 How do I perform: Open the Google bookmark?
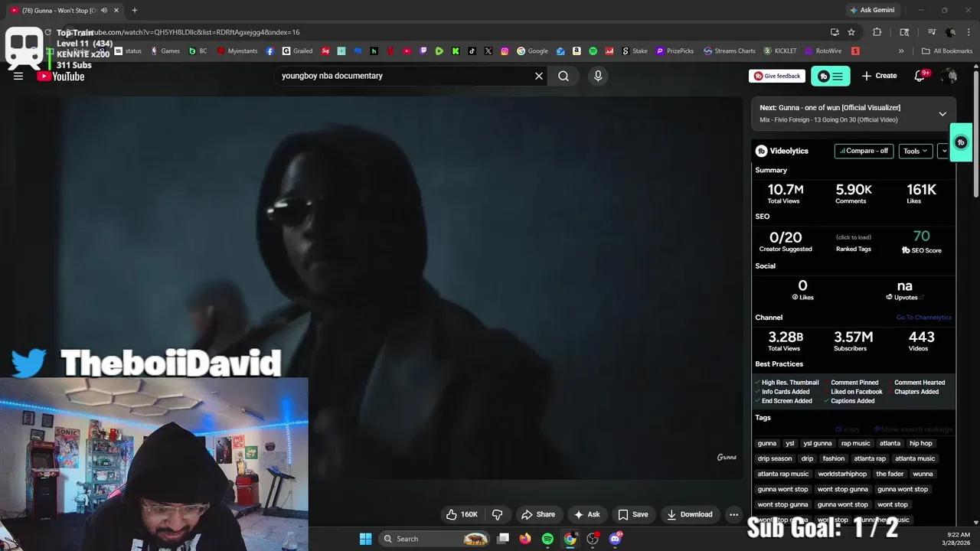click(533, 51)
